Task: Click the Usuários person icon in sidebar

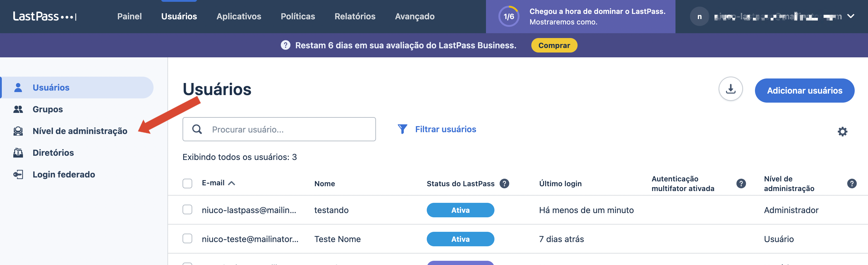Action: click(x=18, y=88)
